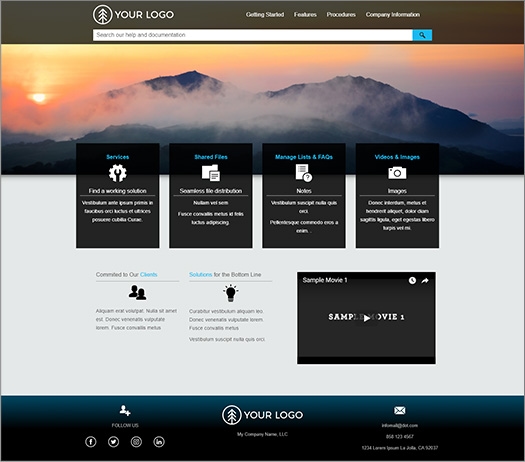525x462 pixels.
Task: Play the Sample Movie 1 video
Action: pos(367,318)
